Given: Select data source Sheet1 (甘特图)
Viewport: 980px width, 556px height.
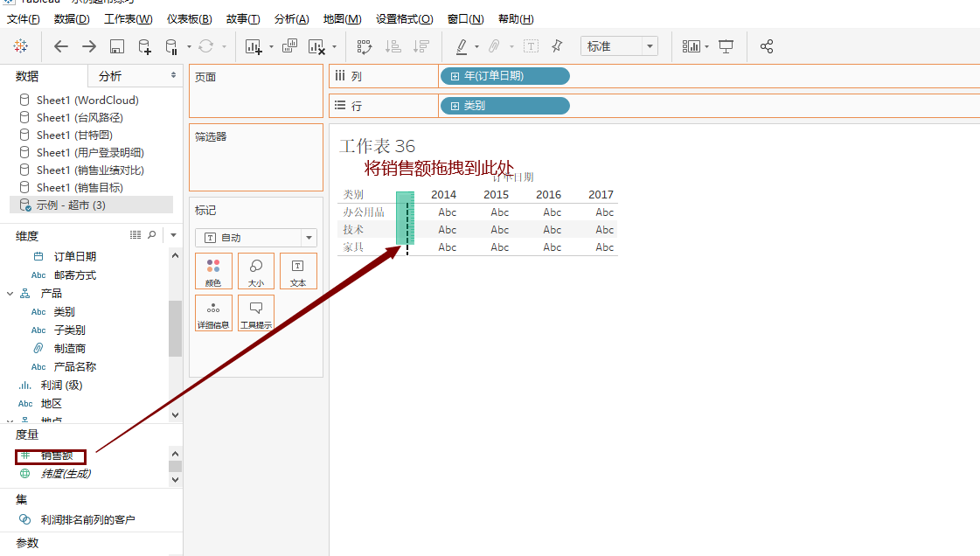Looking at the screenshot, I should pyautogui.click(x=75, y=135).
